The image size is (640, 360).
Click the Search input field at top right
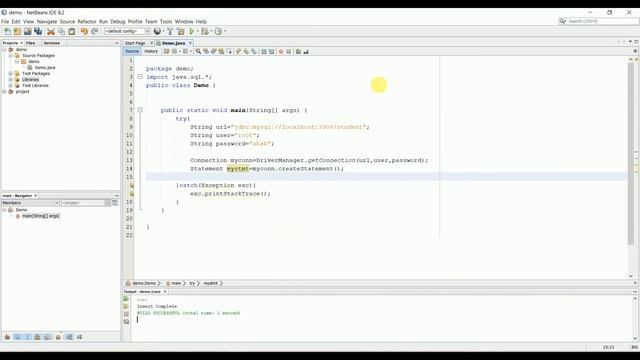click(x=602, y=21)
